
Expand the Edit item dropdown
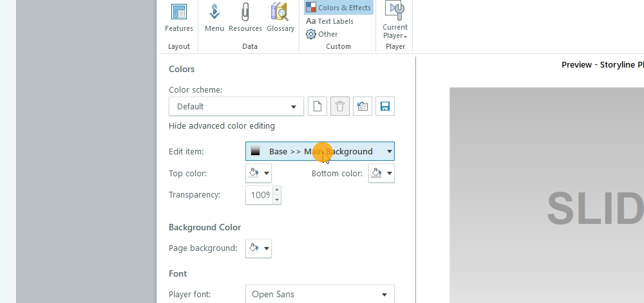coord(319,152)
